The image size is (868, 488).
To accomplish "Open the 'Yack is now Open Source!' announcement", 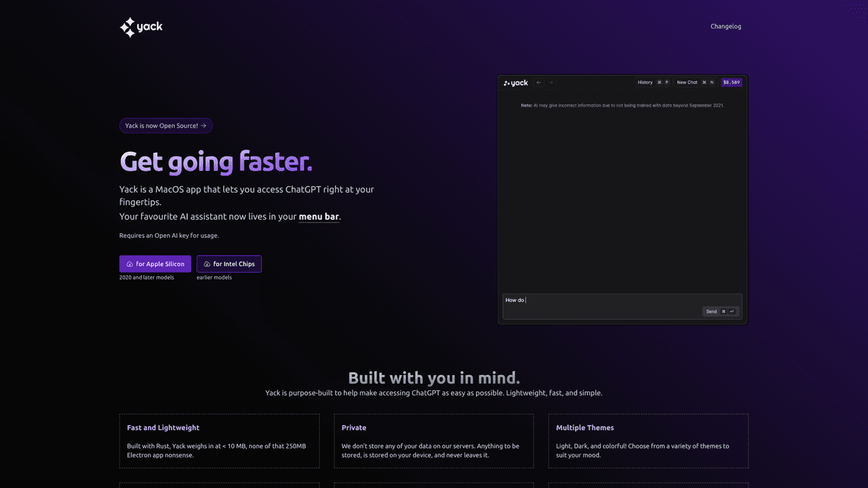I will tap(166, 126).
